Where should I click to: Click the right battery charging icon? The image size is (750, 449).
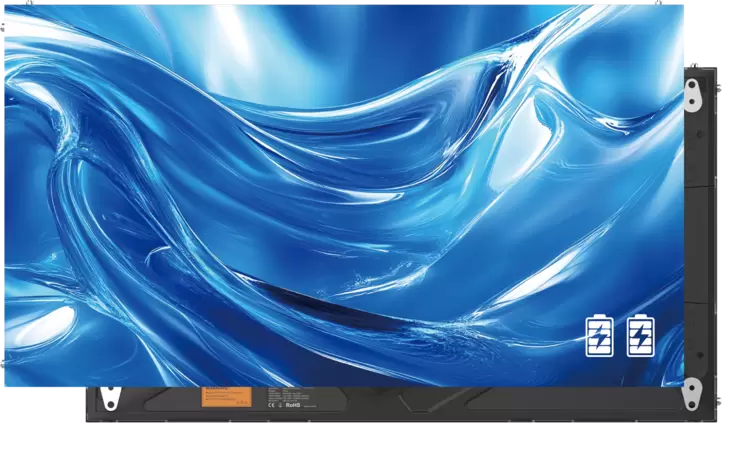coord(639,335)
